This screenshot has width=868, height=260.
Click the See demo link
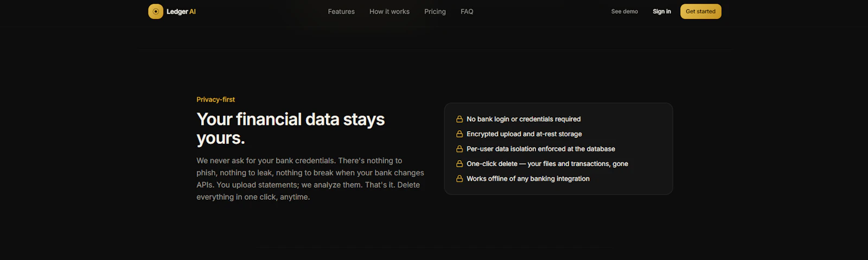click(624, 11)
